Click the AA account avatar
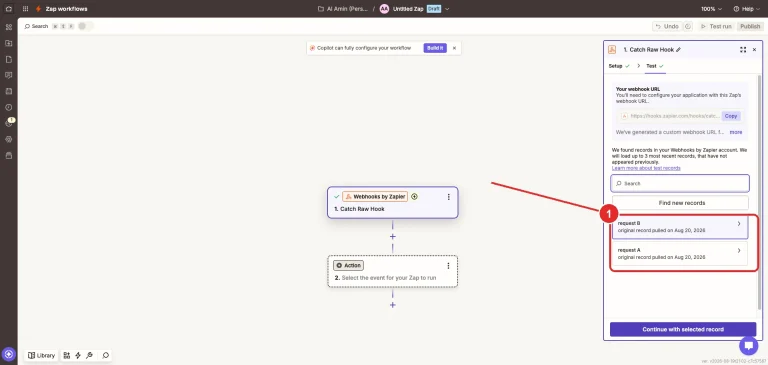This screenshot has height=365, width=768. click(x=384, y=9)
